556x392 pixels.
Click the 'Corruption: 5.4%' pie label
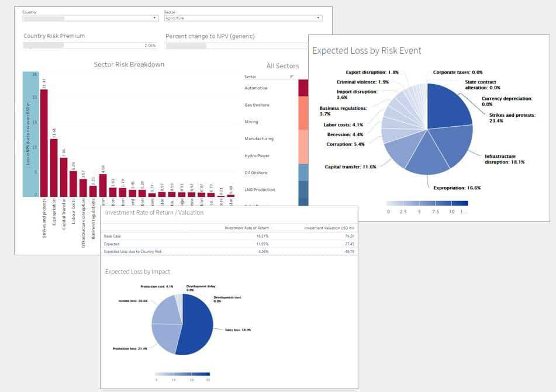(x=345, y=144)
